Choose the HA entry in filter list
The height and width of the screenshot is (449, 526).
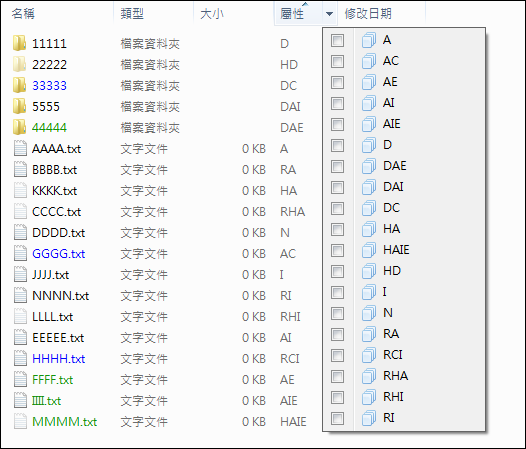(x=391, y=229)
